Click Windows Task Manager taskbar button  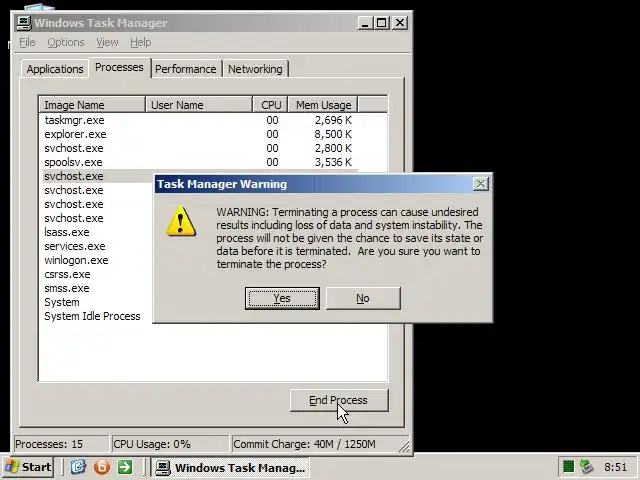tap(230, 467)
